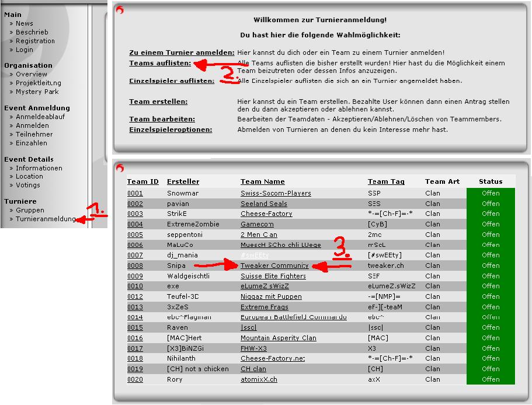Screen dimensions: 532x405
Task: Open Gruppen under Turniere
Action: [30, 210]
